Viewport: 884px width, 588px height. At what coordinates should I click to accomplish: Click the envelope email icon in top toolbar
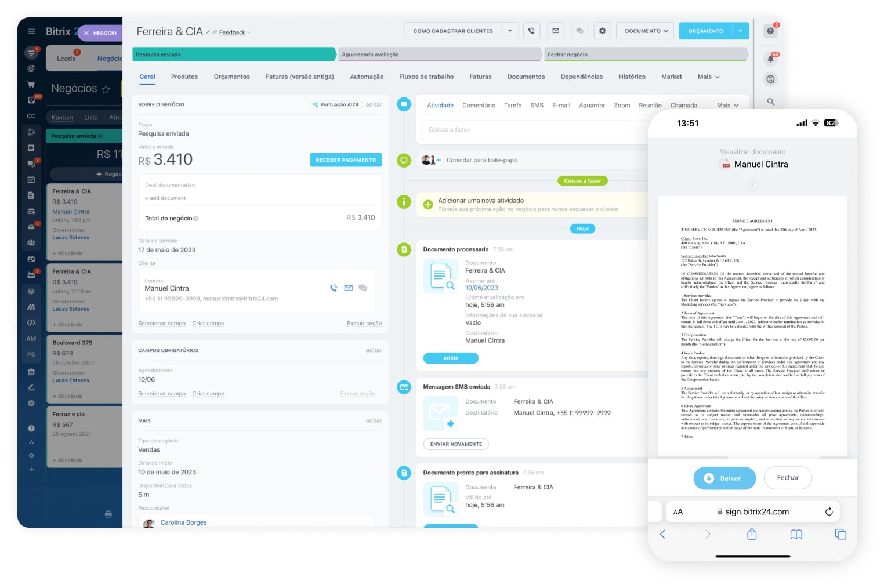click(x=556, y=31)
